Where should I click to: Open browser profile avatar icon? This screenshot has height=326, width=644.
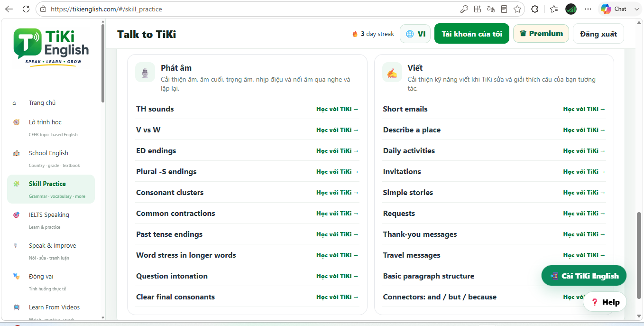click(x=571, y=9)
